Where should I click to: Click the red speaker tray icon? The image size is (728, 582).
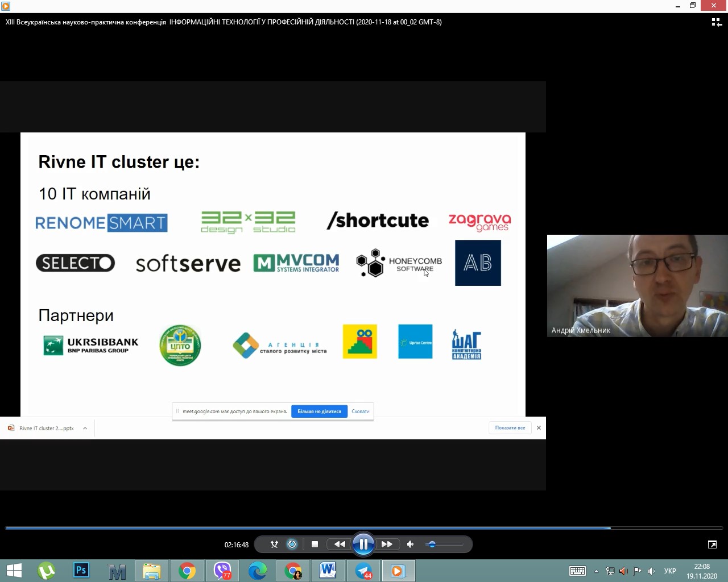(x=623, y=571)
